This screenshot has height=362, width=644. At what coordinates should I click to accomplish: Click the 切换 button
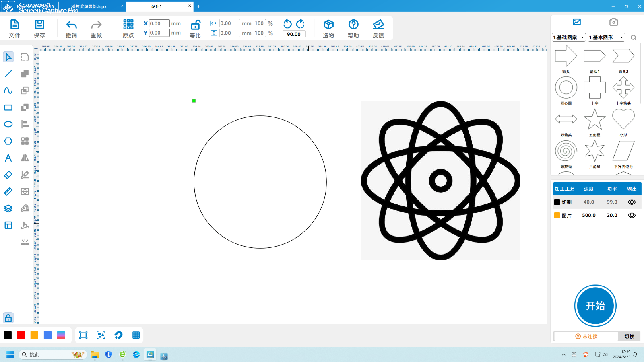click(629, 336)
